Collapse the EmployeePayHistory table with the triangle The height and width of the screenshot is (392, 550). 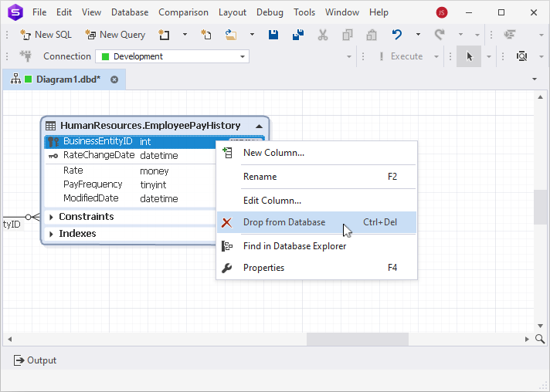click(x=260, y=126)
